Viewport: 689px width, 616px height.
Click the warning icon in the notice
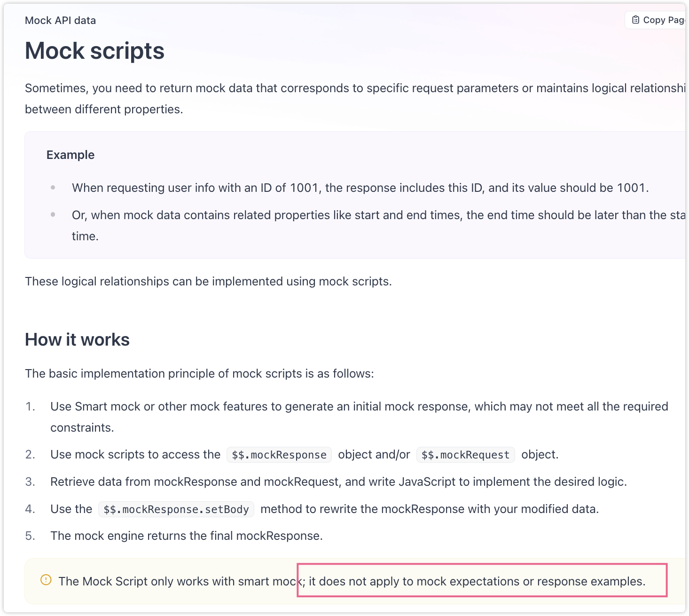(46, 580)
